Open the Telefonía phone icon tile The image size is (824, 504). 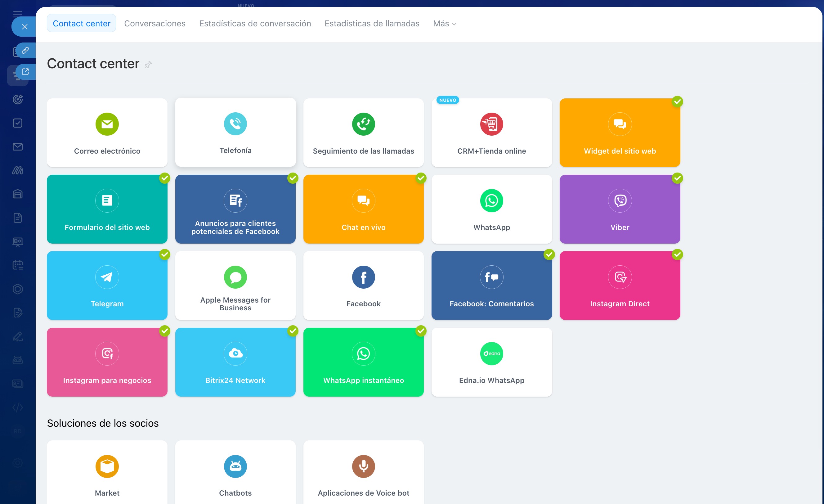[x=235, y=124]
